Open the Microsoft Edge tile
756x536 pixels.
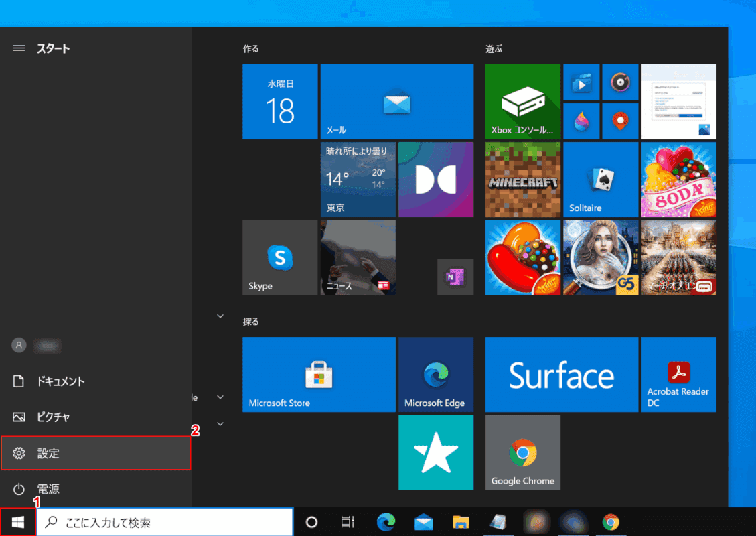[x=436, y=375]
